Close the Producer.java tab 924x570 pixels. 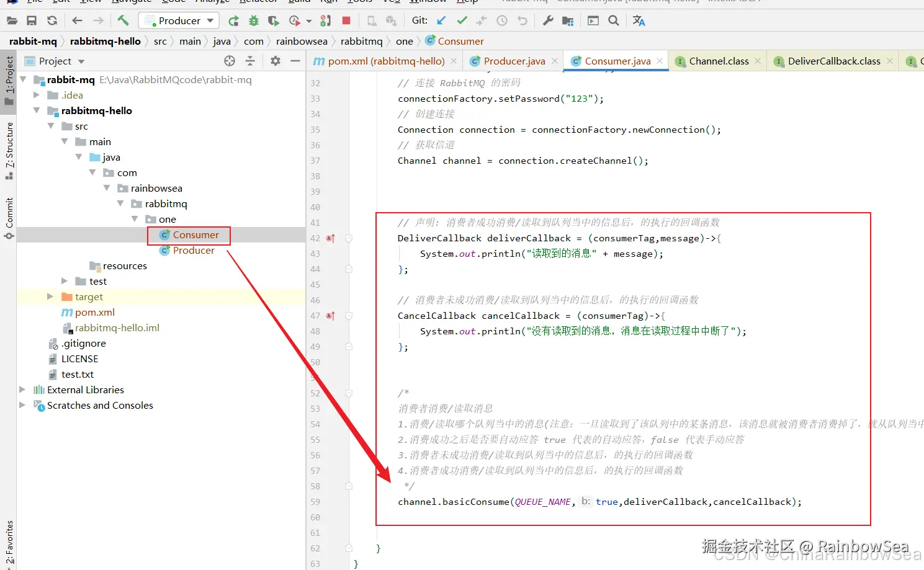[x=555, y=61]
